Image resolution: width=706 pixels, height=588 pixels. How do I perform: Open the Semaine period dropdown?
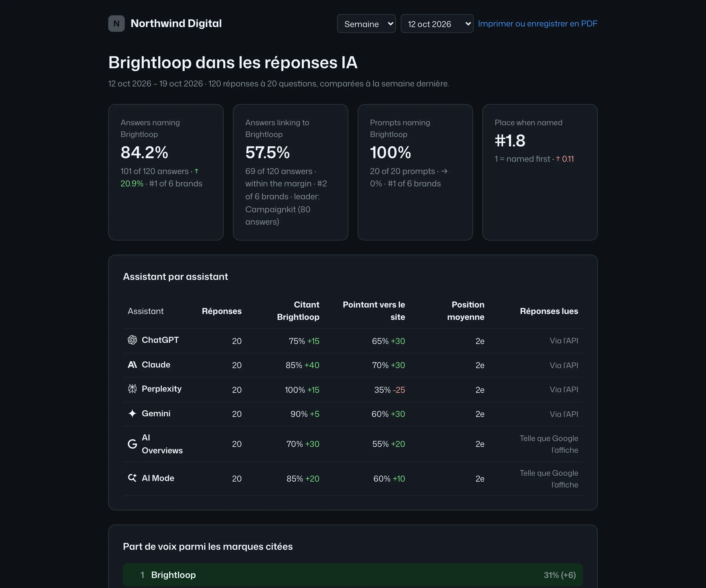(x=367, y=24)
